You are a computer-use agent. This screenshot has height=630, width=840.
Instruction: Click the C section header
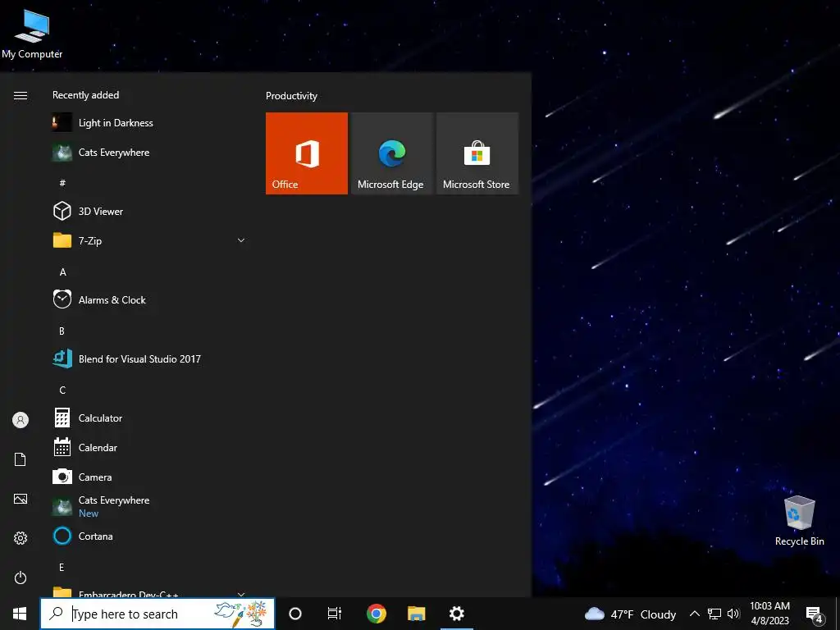62,390
